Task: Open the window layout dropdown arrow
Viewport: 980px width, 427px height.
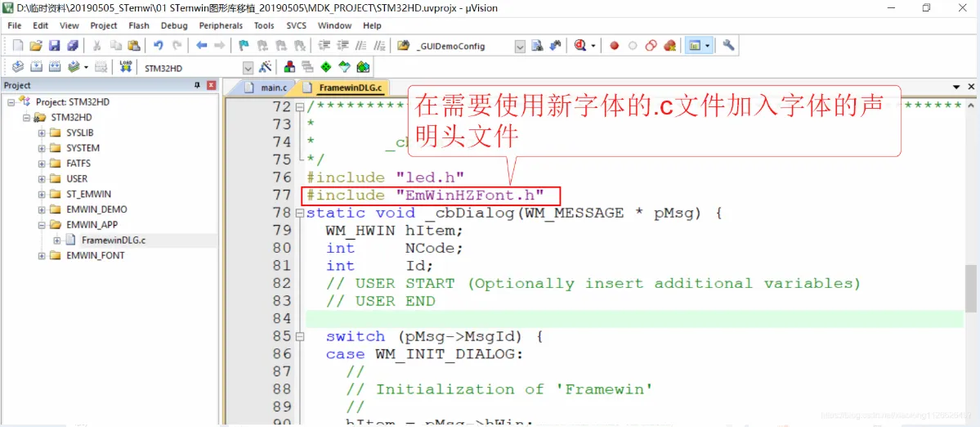Action: [x=708, y=46]
